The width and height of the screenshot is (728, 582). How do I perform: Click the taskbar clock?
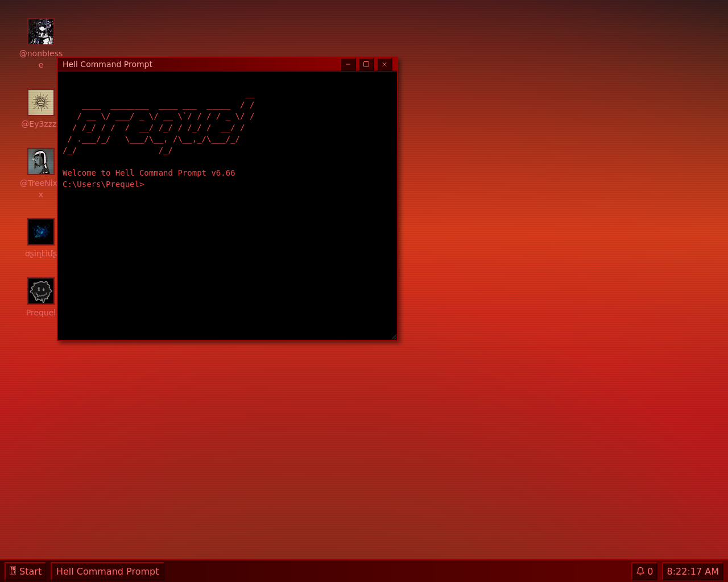[693, 571]
